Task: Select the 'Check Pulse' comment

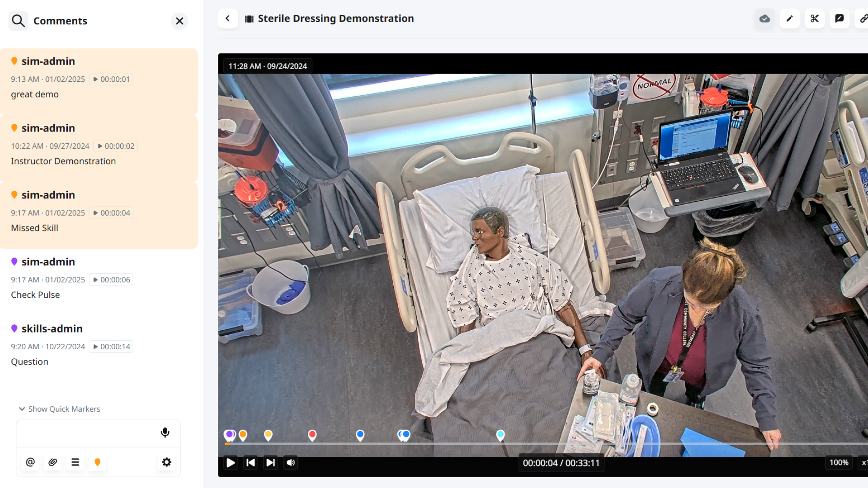Action: pyautogui.click(x=99, y=282)
